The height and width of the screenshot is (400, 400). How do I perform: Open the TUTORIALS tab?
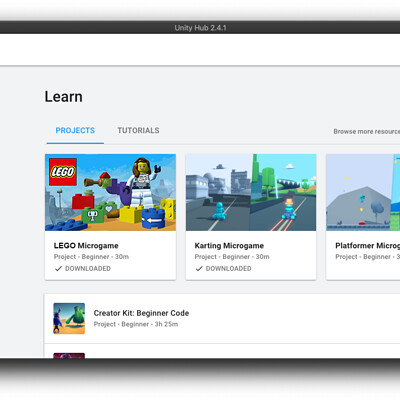pos(138,130)
